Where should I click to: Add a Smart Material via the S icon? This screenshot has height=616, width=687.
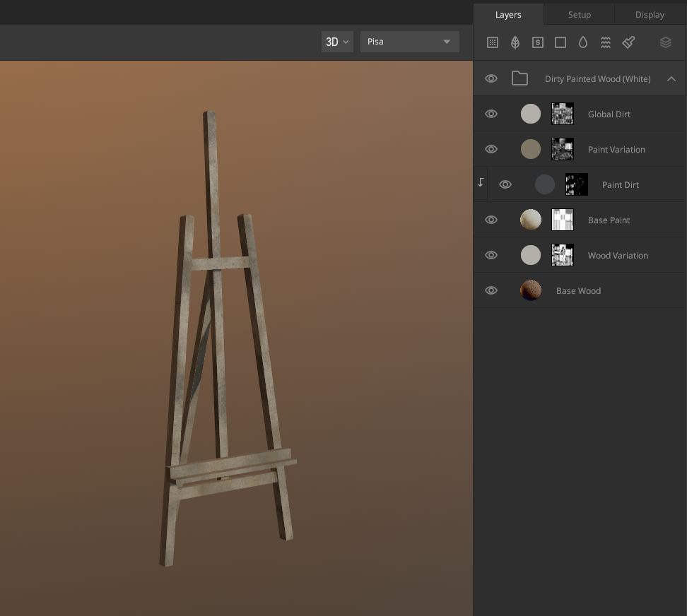(x=537, y=42)
